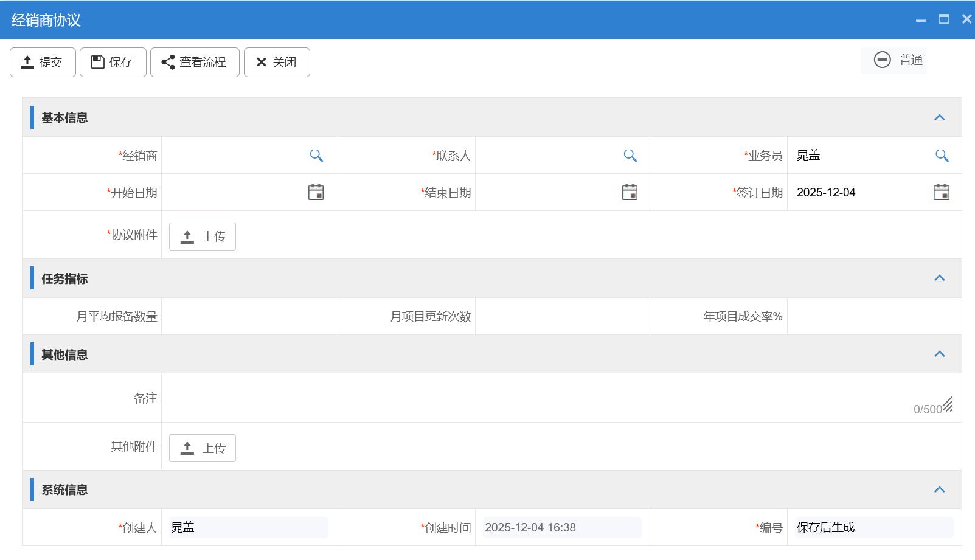
Task: Click the 经销商 search magnifier icon
Action: (316, 156)
